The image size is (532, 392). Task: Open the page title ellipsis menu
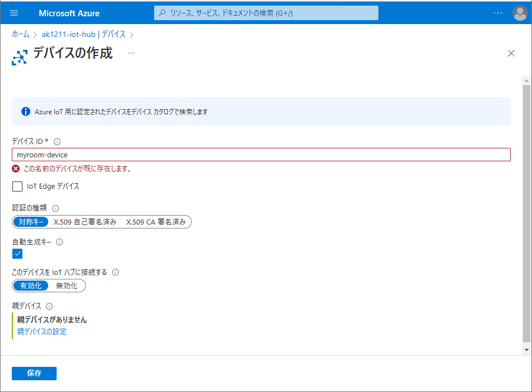(x=131, y=53)
